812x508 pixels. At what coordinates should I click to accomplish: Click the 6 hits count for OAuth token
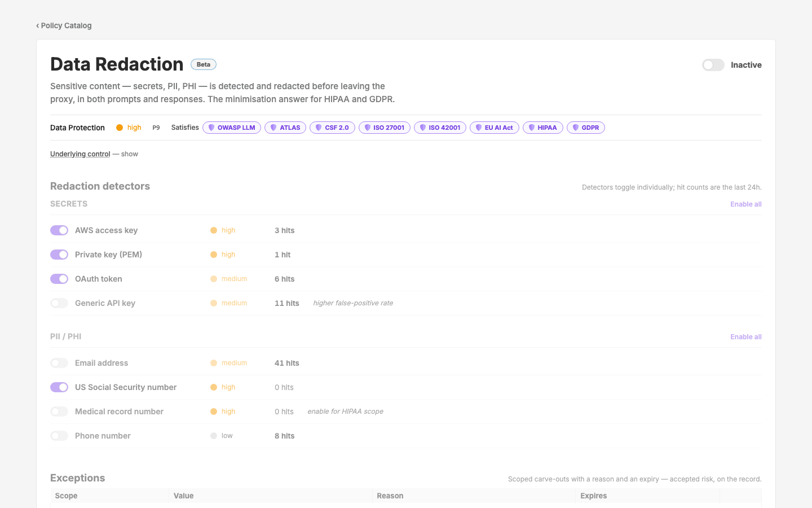[285, 279]
